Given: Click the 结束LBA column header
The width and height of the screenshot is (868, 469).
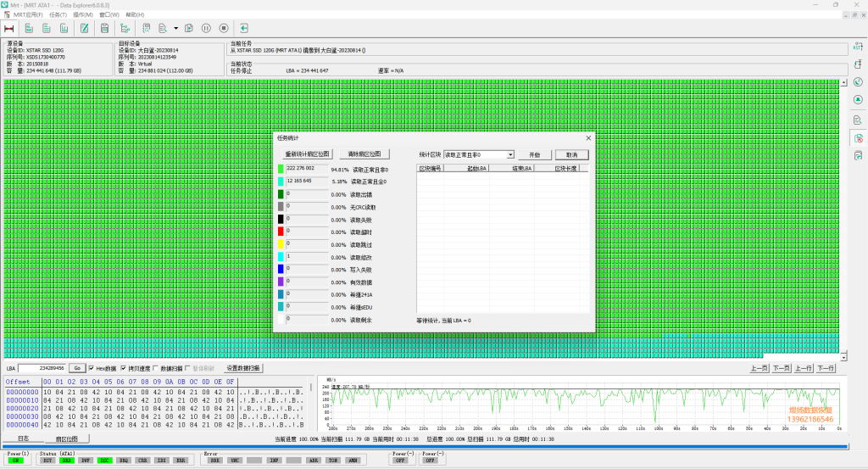Looking at the screenshot, I should coord(512,168).
